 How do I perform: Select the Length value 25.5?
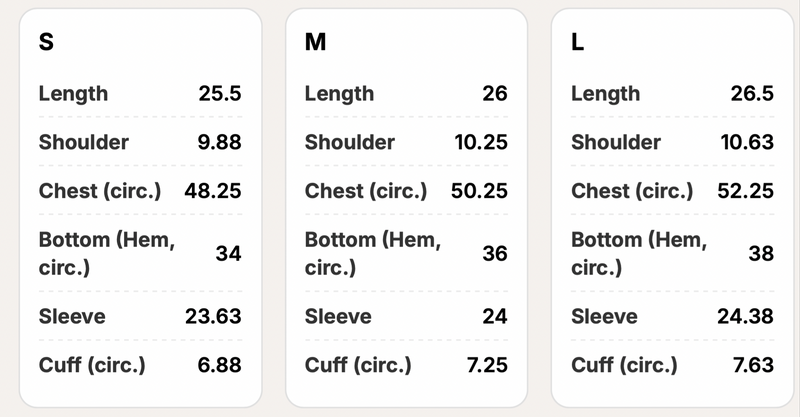[219, 94]
